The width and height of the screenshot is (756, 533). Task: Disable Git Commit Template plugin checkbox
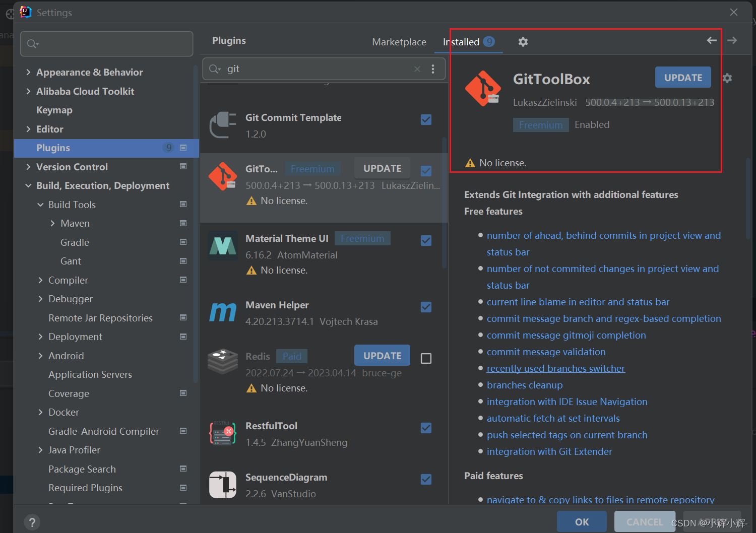(x=426, y=119)
